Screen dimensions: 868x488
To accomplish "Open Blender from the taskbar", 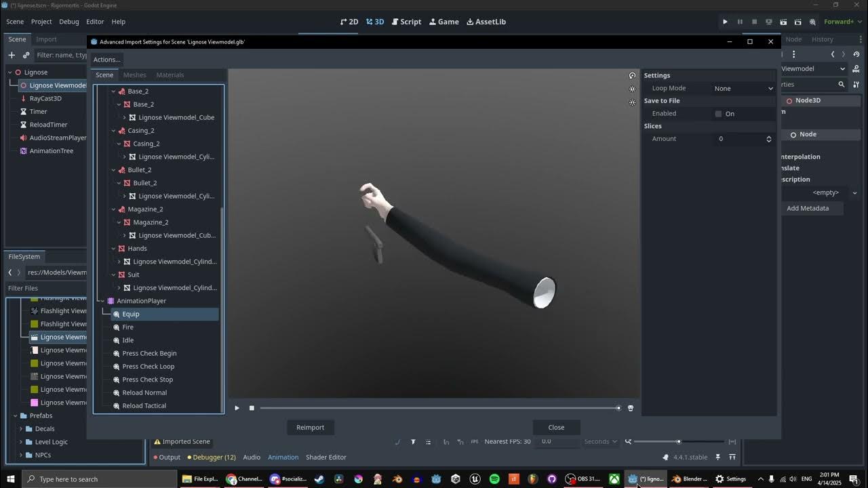I will [689, 479].
